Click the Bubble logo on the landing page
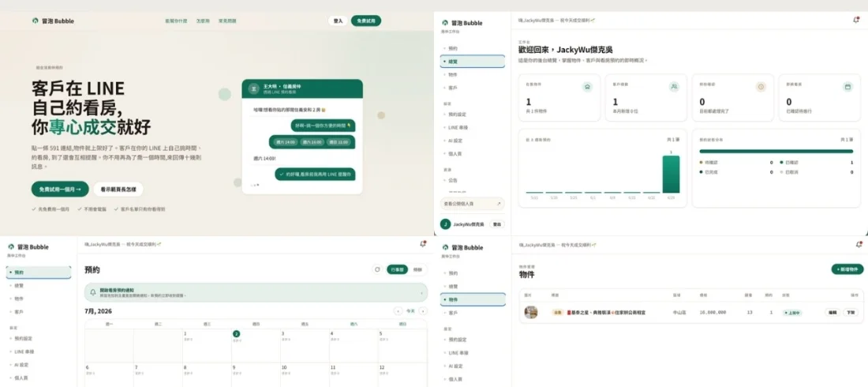The height and width of the screenshot is (387, 868). [53, 21]
